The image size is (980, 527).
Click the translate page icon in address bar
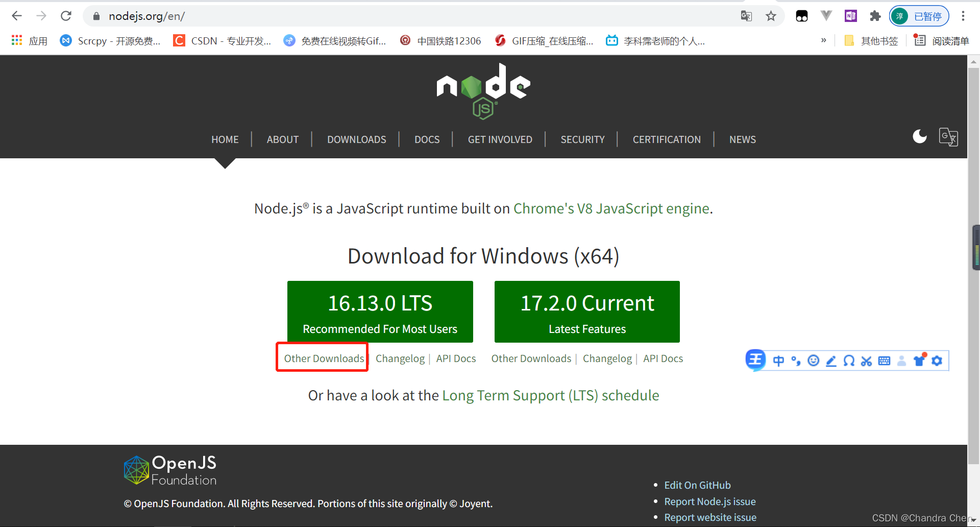click(746, 16)
